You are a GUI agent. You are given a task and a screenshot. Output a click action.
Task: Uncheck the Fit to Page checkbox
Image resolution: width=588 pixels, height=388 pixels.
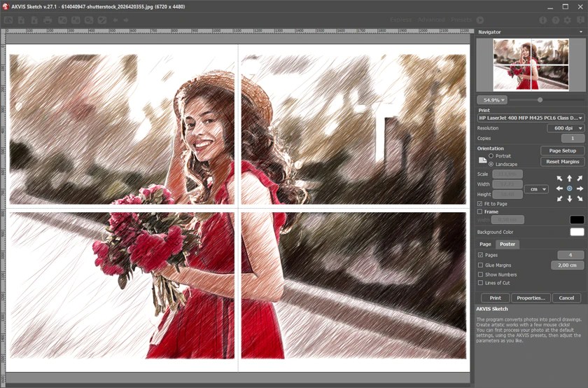[479, 203]
